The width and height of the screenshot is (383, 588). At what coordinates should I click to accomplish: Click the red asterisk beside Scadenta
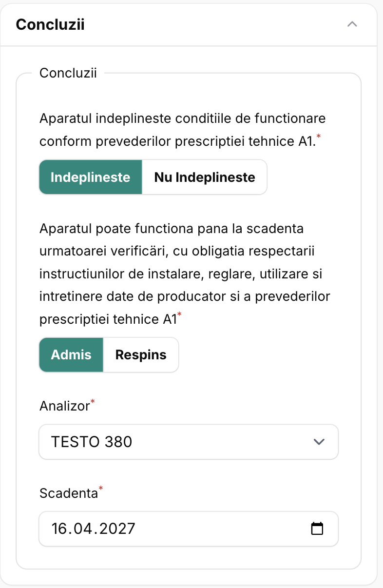click(101, 489)
